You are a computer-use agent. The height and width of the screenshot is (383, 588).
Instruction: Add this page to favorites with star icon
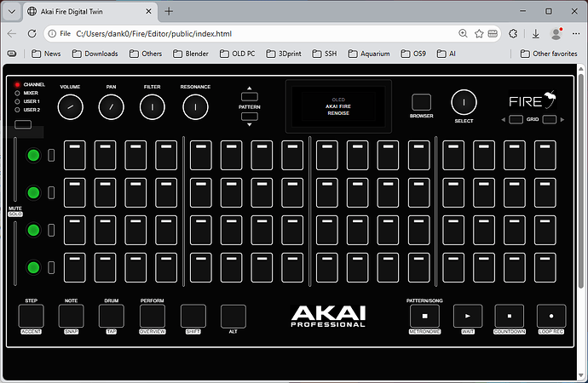tap(479, 34)
